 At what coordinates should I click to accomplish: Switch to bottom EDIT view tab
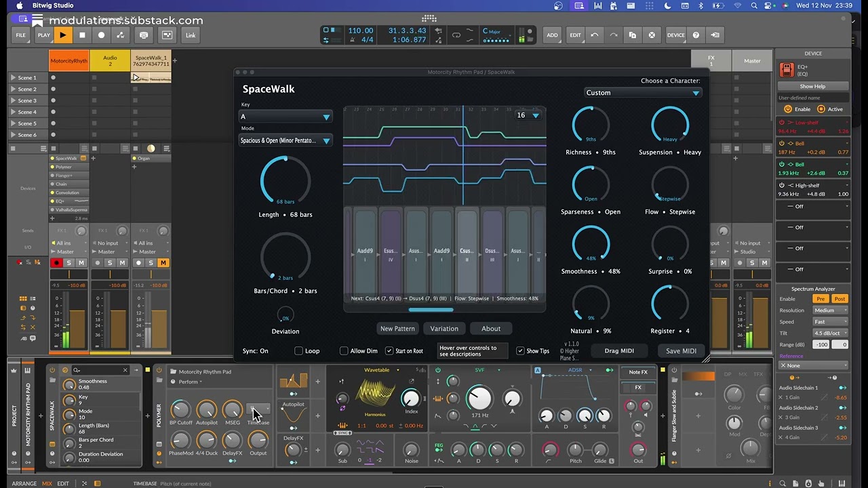click(63, 483)
